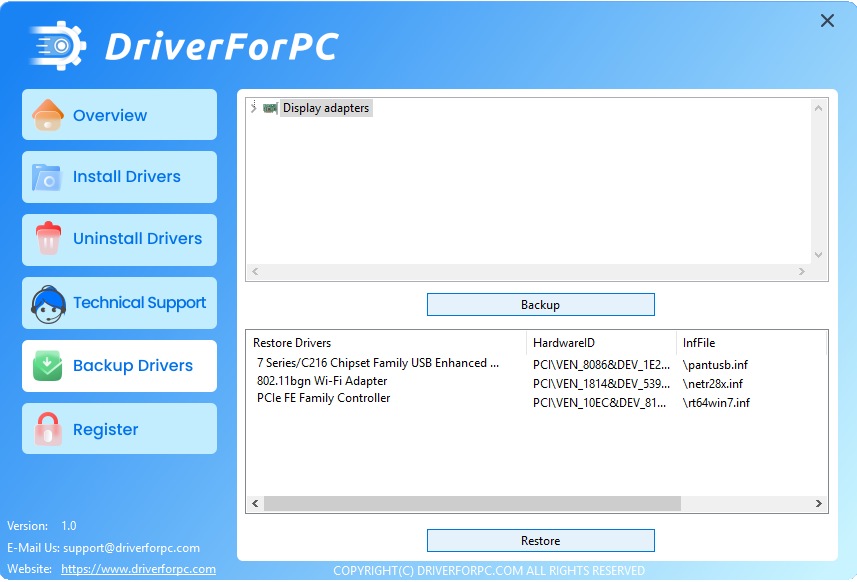Open Technical Support page

coord(119,303)
